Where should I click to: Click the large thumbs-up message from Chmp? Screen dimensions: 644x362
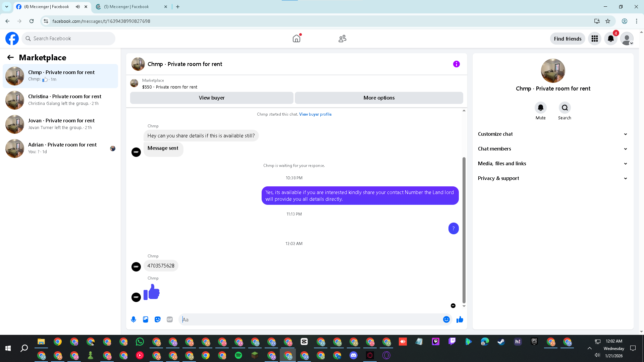click(152, 292)
